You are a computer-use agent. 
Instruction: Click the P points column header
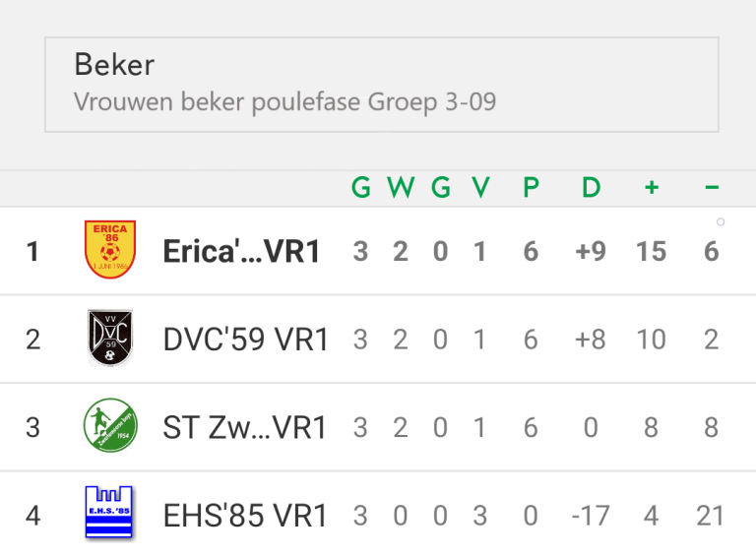click(531, 187)
